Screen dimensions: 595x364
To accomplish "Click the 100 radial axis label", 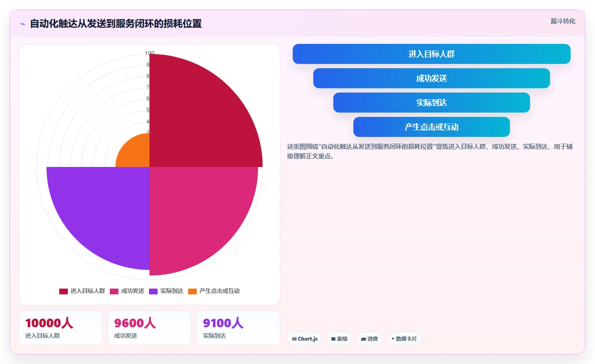I will 149,53.
